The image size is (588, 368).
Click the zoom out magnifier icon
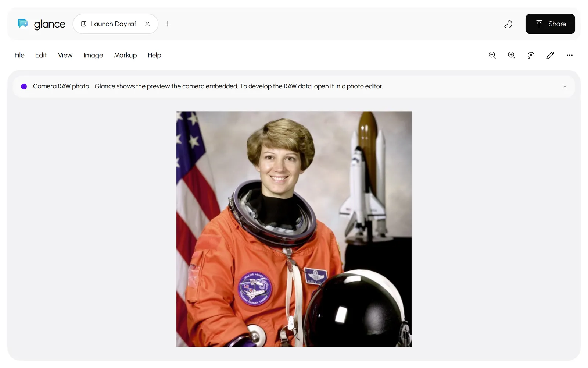492,55
